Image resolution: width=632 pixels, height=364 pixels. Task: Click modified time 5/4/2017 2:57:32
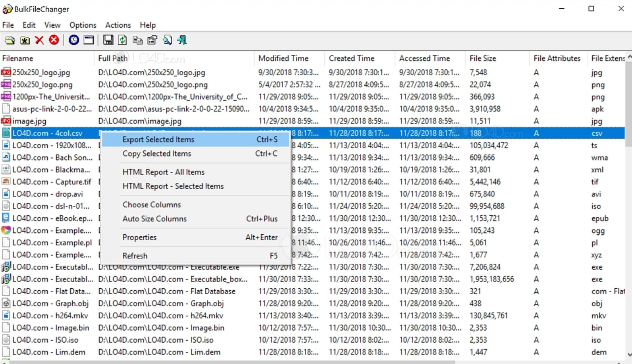point(289,84)
